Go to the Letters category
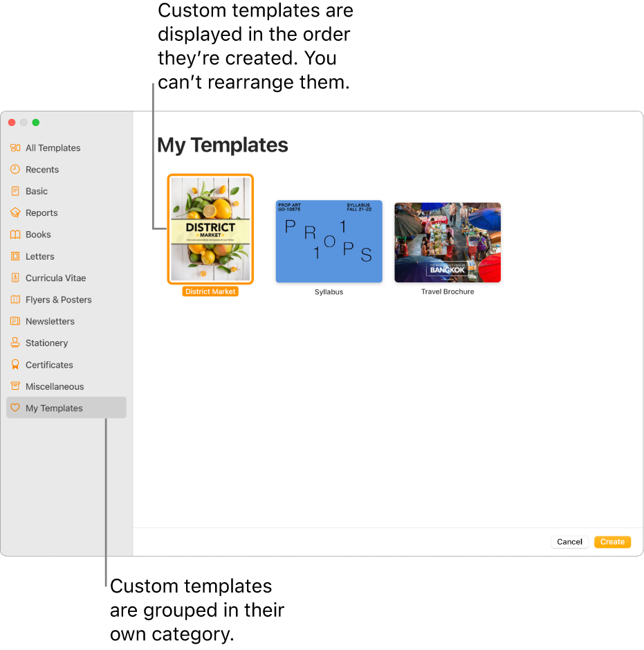The image size is (644, 650). (39, 257)
